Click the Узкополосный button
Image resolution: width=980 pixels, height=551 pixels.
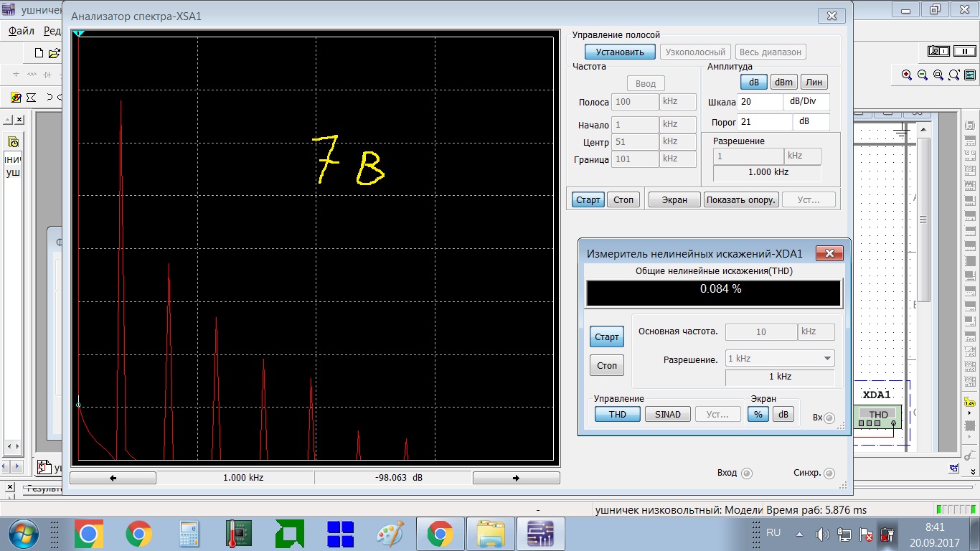pyautogui.click(x=695, y=52)
